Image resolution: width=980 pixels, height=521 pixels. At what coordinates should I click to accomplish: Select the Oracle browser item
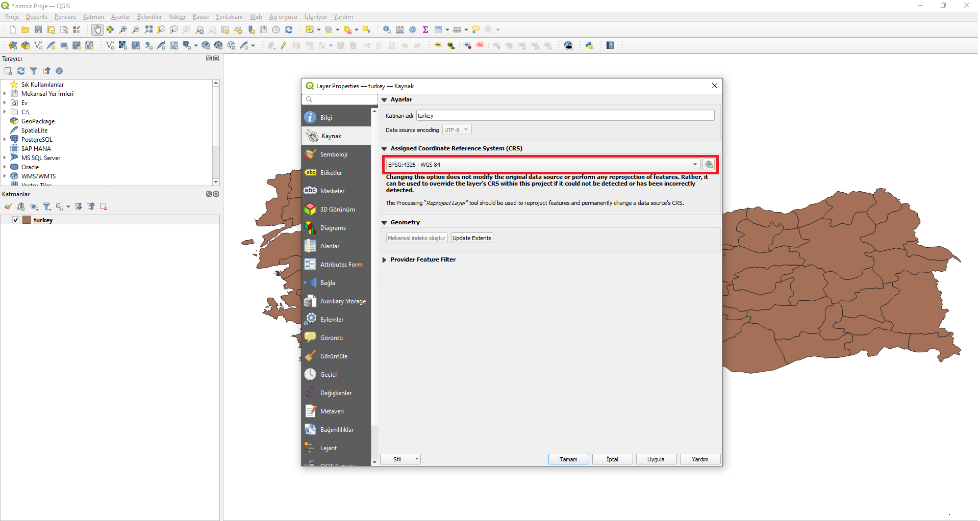30,167
